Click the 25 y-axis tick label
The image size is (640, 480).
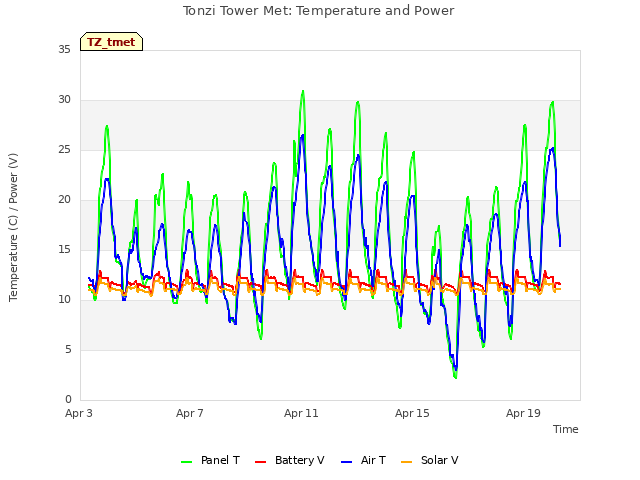pyautogui.click(x=64, y=150)
